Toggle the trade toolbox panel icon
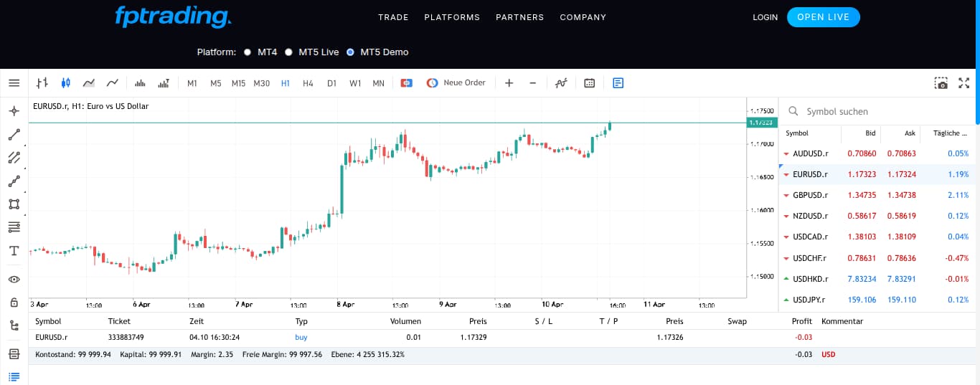980x385 pixels. (618, 83)
